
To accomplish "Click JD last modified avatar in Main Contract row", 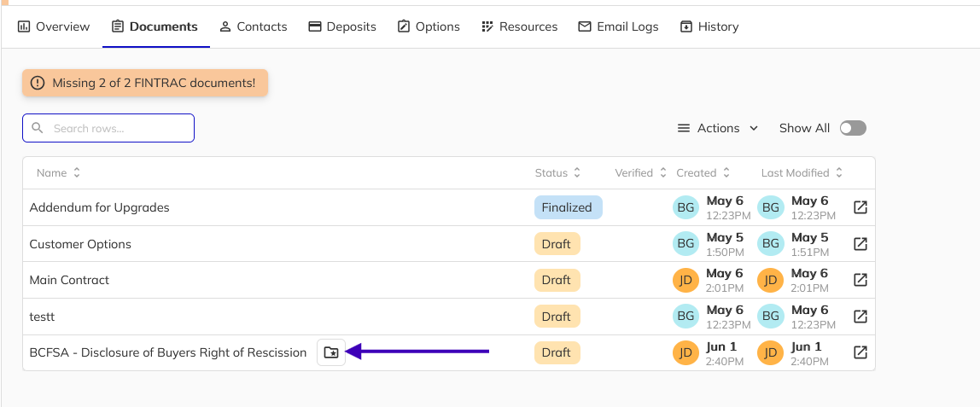I will coord(771,280).
